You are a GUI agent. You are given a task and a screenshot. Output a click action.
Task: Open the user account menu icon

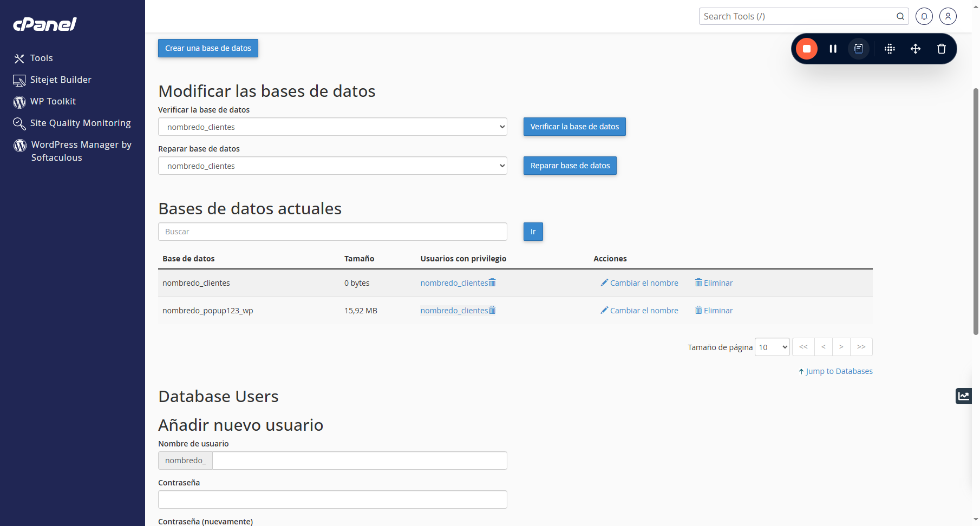point(948,16)
